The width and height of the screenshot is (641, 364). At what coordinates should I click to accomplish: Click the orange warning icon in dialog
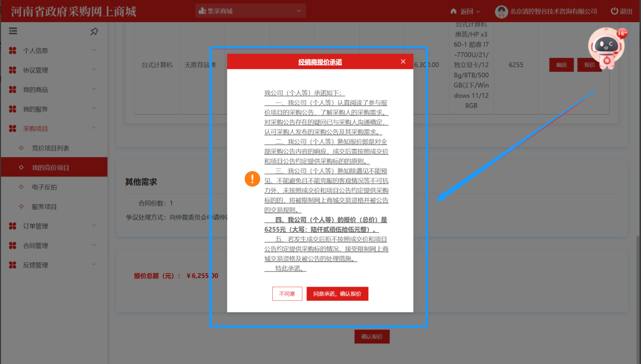[252, 178]
